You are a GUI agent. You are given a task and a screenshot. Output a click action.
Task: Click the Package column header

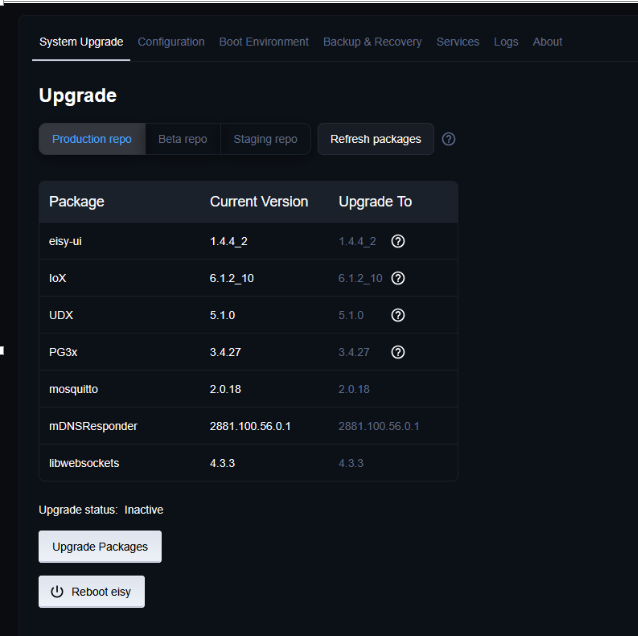click(x=76, y=202)
